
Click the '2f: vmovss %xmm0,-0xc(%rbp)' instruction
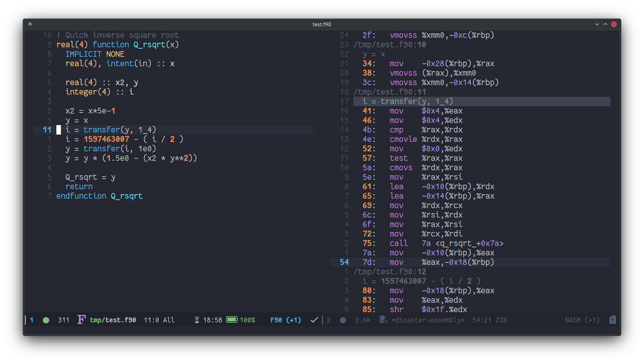pyautogui.click(x=428, y=35)
